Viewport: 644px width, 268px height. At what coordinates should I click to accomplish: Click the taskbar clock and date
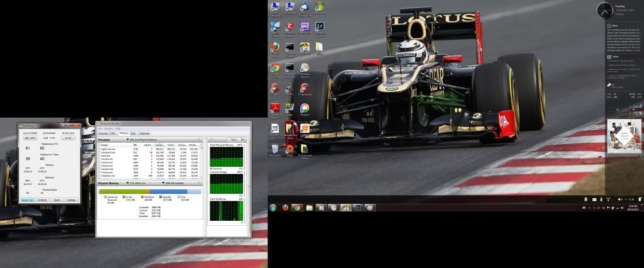tap(633, 208)
